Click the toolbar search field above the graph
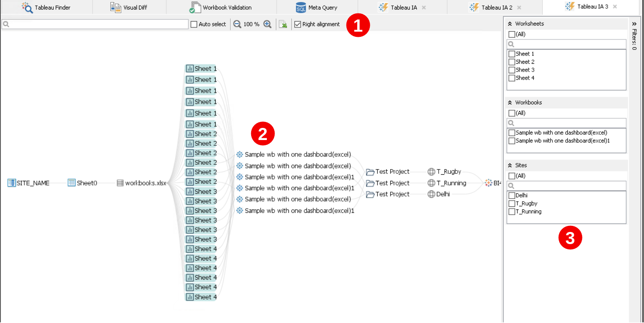 [x=95, y=24]
